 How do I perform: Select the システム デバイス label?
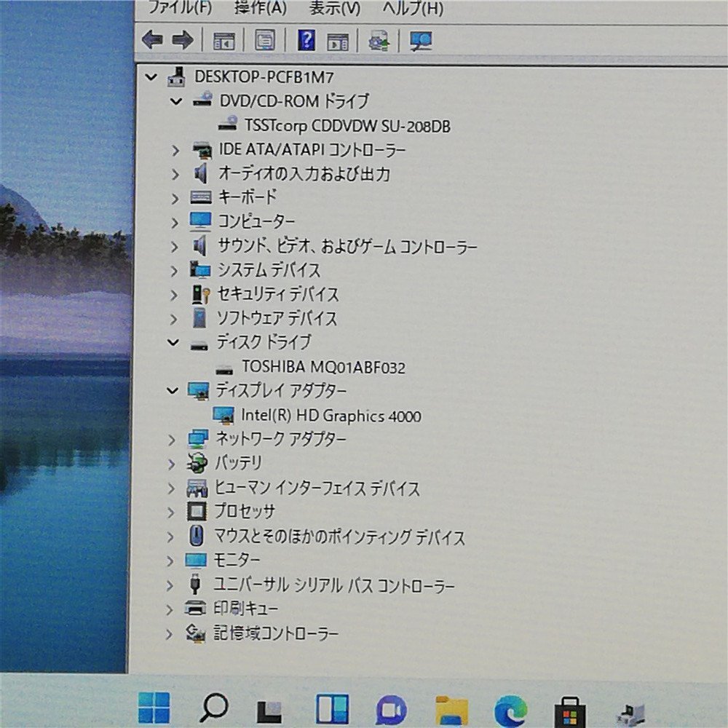(x=269, y=270)
